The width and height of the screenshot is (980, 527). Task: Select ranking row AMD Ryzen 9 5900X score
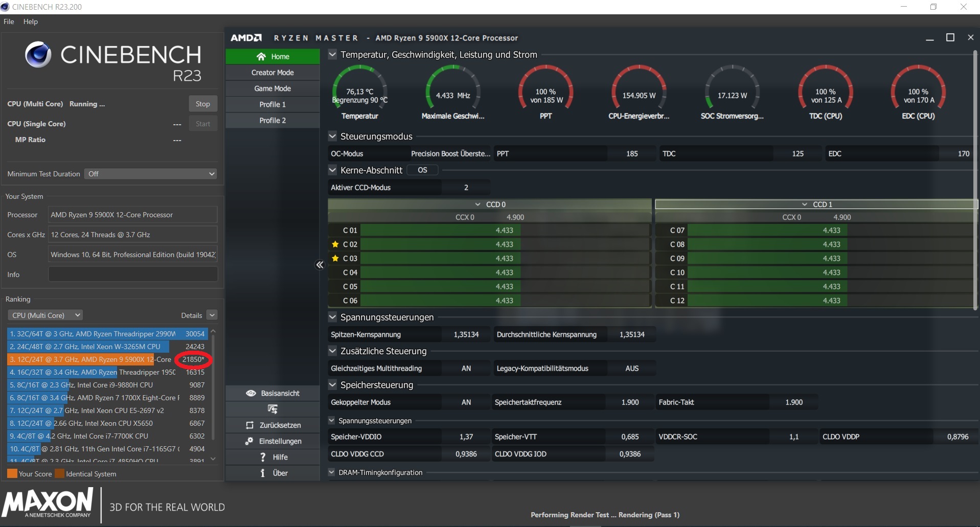coord(107,359)
